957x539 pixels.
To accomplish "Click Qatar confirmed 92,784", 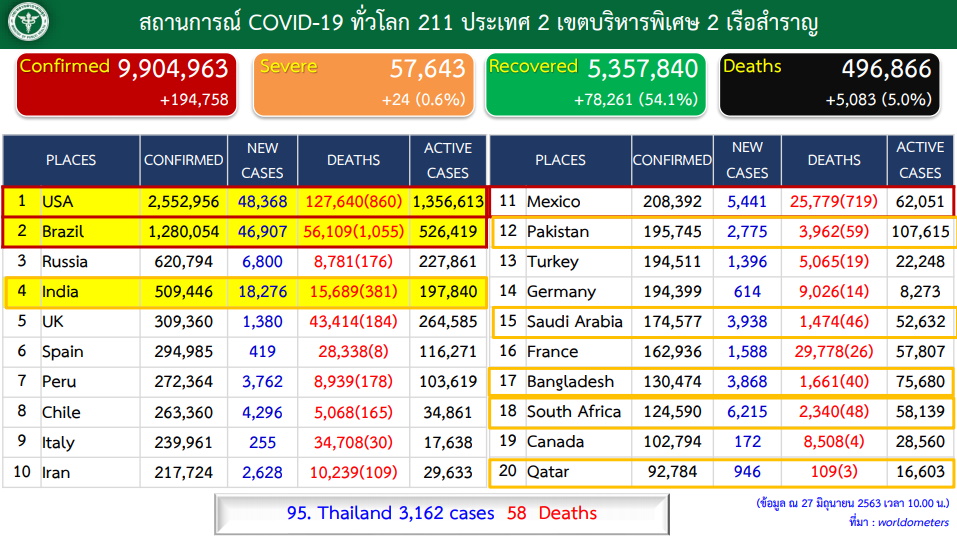I will [x=672, y=471].
